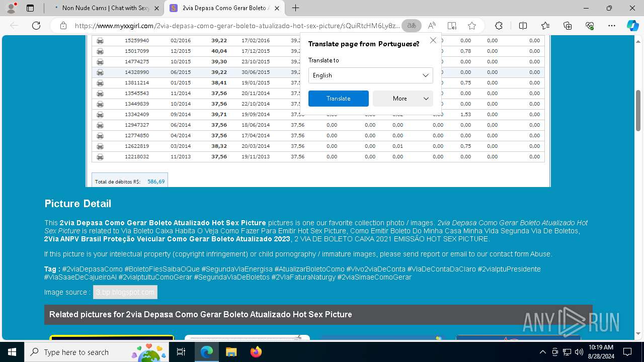Open the Windows Start menu
Image resolution: width=644 pixels, height=362 pixels.
coord(12,352)
